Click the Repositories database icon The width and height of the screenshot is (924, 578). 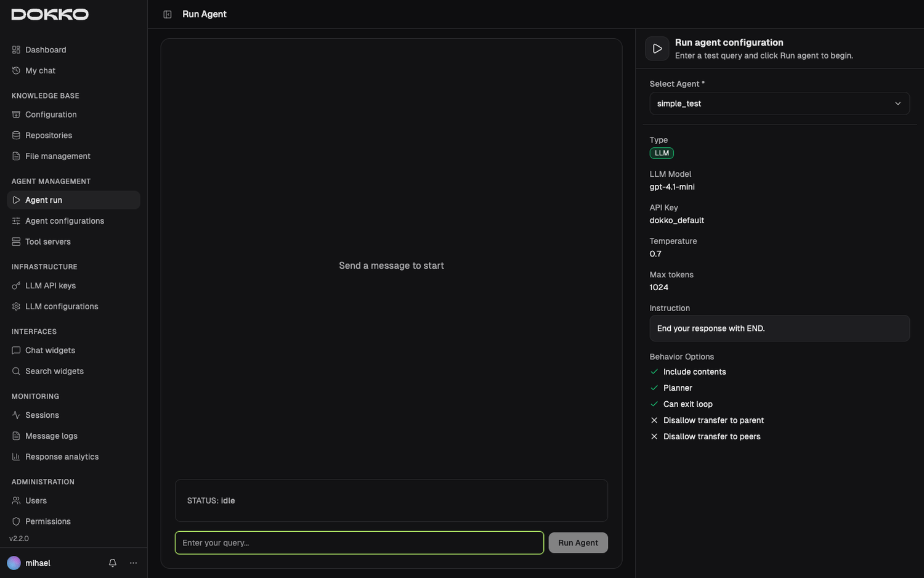tap(16, 136)
